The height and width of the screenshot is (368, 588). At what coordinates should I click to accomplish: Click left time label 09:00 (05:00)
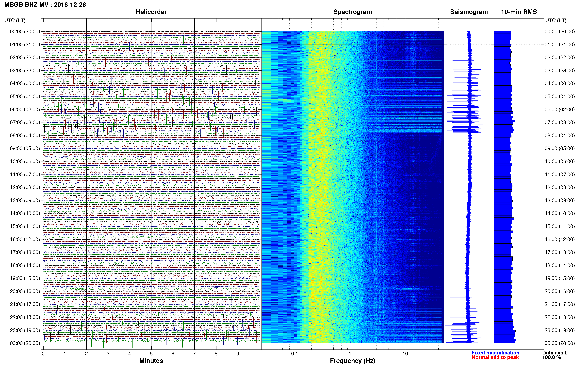point(25,148)
